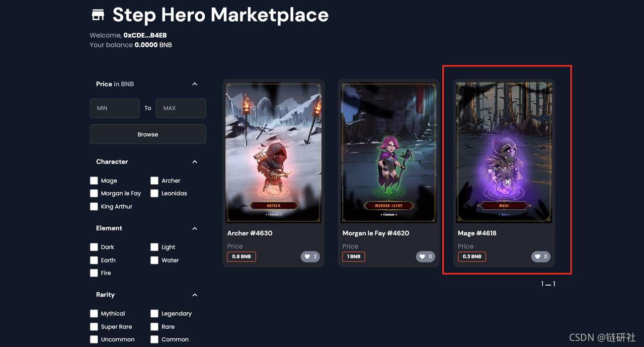
Task: Open the Morgan le Fay #4620 title
Action: [376, 233]
